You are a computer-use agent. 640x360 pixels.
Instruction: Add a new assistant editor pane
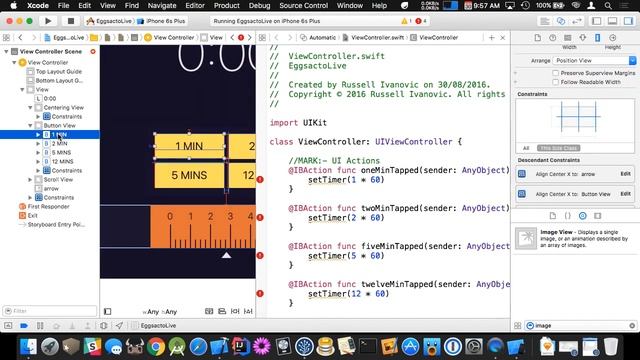pyautogui.click(x=491, y=38)
